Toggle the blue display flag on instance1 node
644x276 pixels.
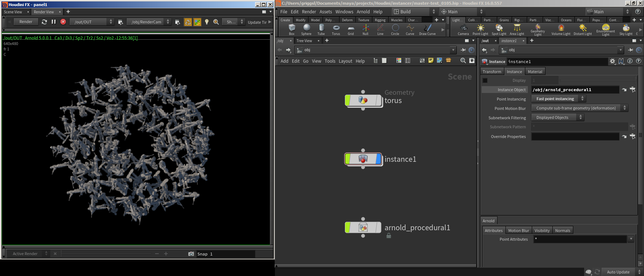tap(378, 159)
